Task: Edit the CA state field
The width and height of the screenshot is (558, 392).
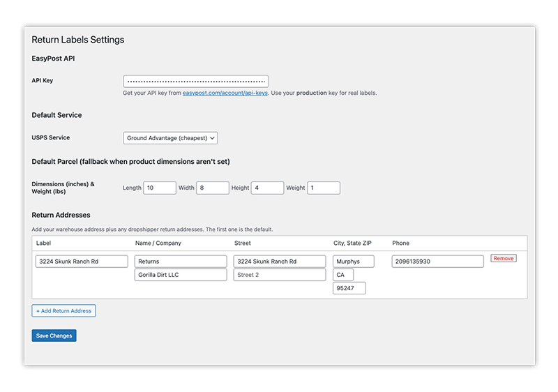Action: 343,275
